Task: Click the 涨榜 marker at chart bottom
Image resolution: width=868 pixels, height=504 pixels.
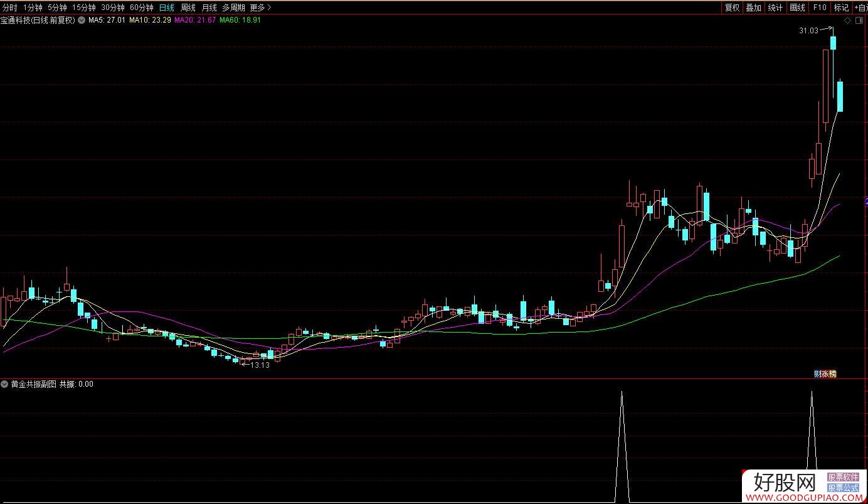Action: pyautogui.click(x=829, y=374)
